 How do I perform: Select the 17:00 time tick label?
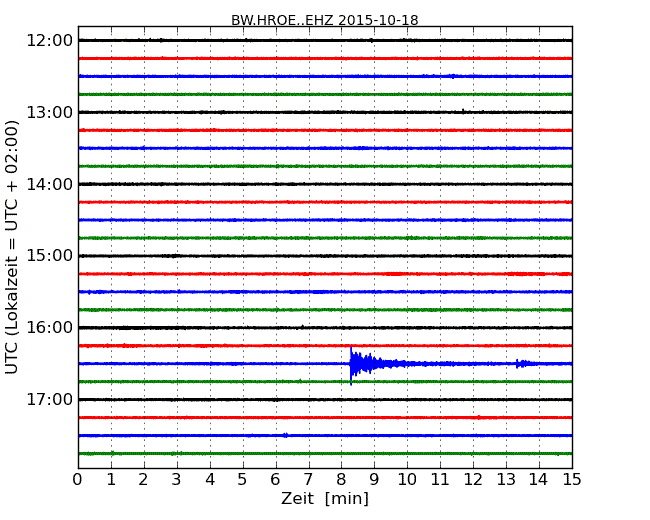pyautogui.click(x=50, y=400)
